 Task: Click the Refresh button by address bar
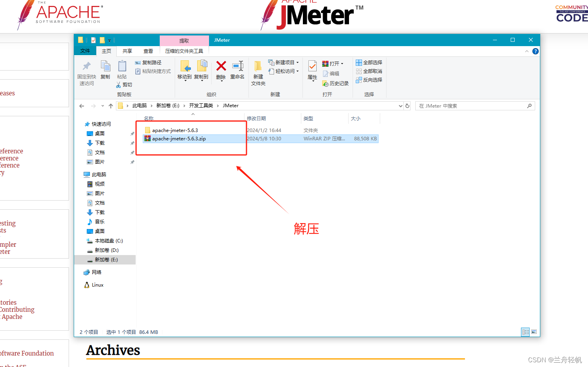point(407,106)
